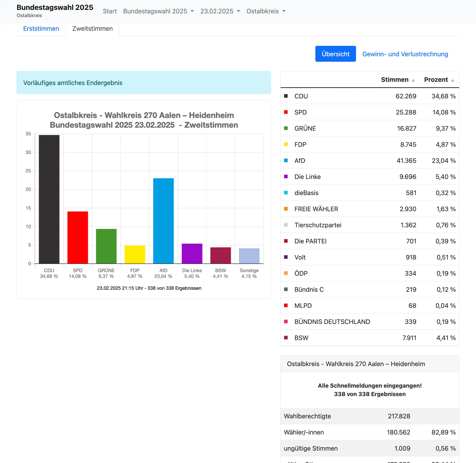Click the FDP yellow color swatch
Viewport: 476px width, 463px height.
click(286, 144)
